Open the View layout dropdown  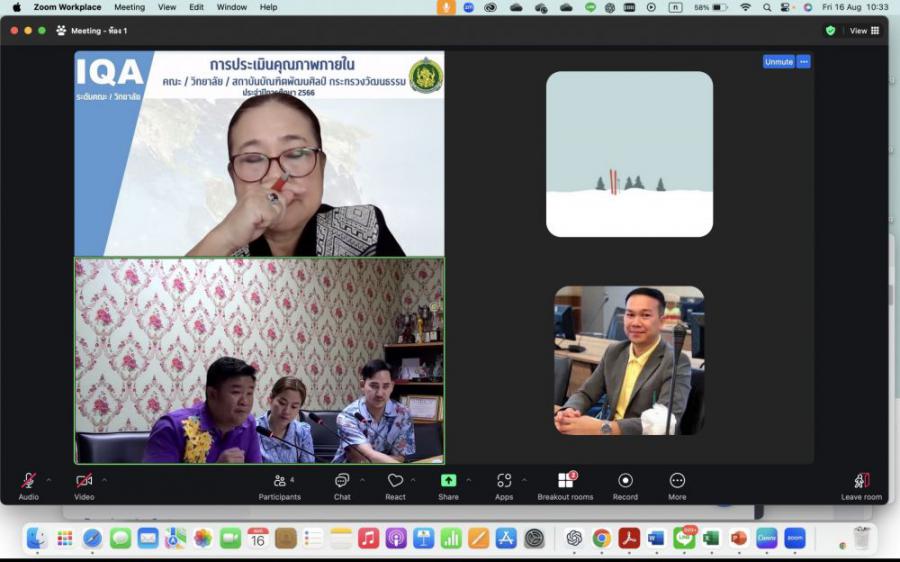coord(864,31)
